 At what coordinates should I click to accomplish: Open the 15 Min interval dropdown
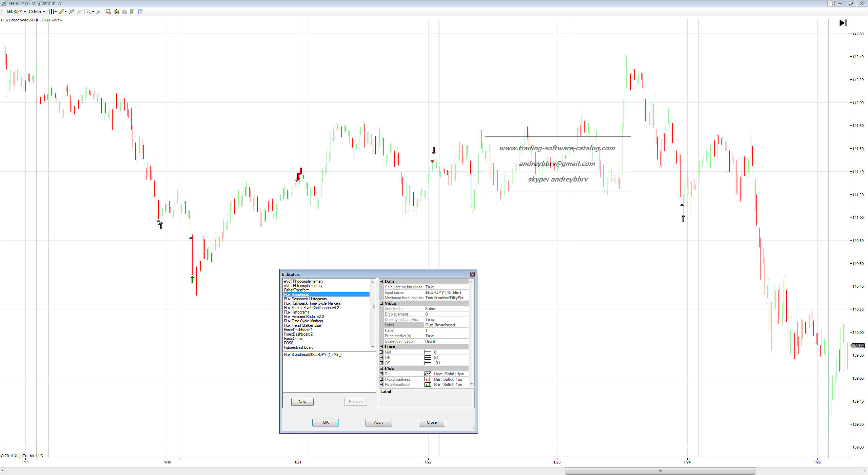tap(36, 12)
